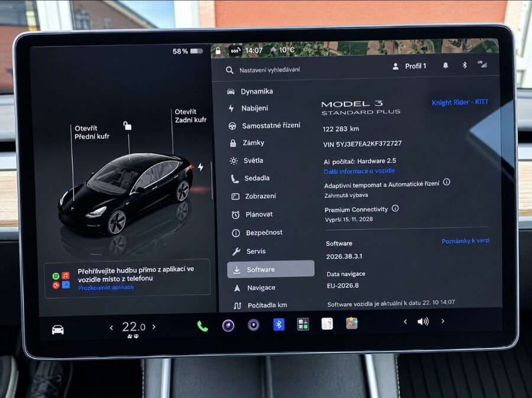
Task: Tap the 14:07 clock in status bar
Action: (x=254, y=50)
